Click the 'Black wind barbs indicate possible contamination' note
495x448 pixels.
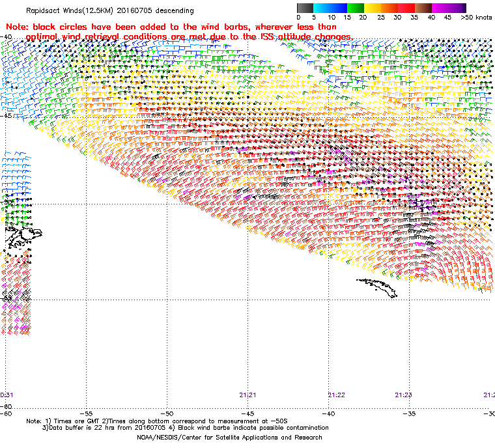click(249, 428)
